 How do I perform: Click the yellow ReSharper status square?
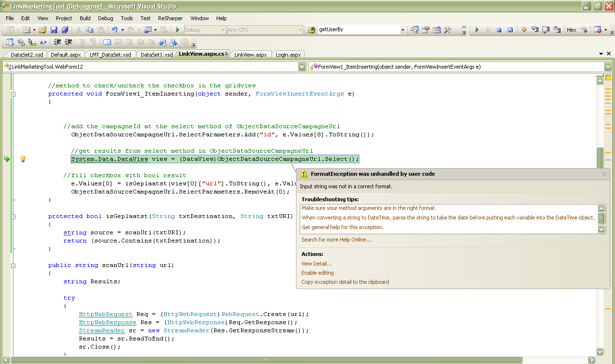pos(608,77)
